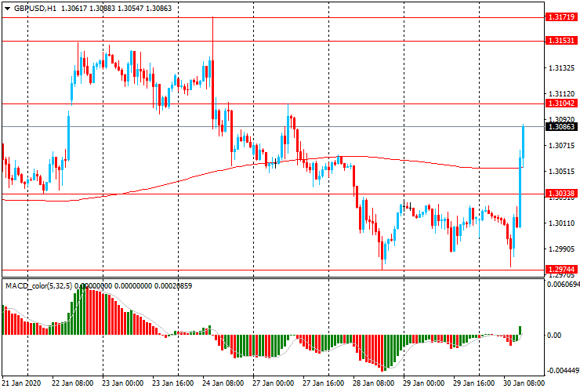Click the 1.31042 red price level label

pos(561,103)
